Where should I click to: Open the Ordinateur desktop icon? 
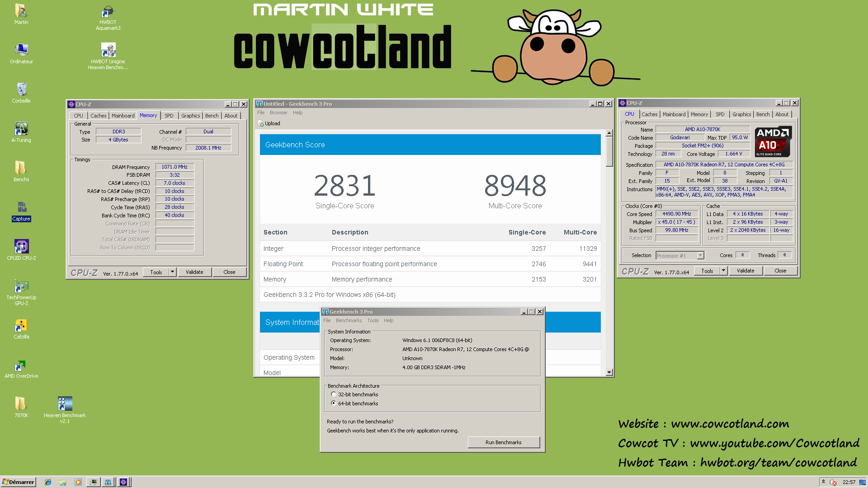coord(21,53)
